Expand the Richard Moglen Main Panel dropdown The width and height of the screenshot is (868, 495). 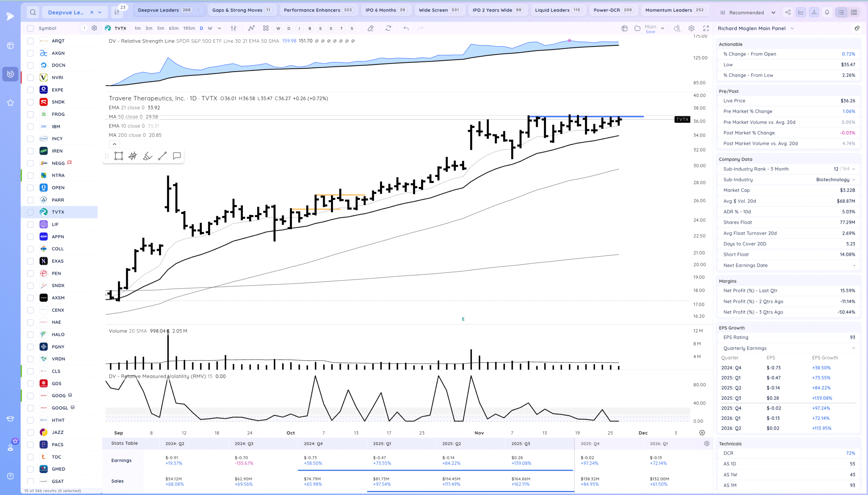click(x=792, y=28)
